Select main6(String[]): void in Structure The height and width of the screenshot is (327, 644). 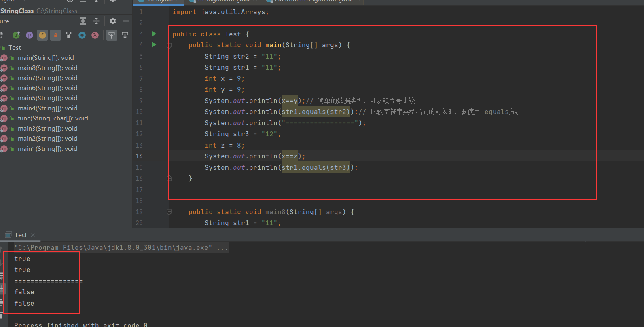coord(48,88)
